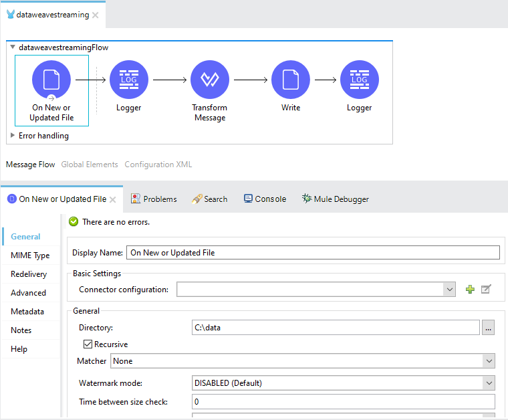Select the dataweavestreaming editor tab
508x420 pixels.
pyautogui.click(x=53, y=15)
